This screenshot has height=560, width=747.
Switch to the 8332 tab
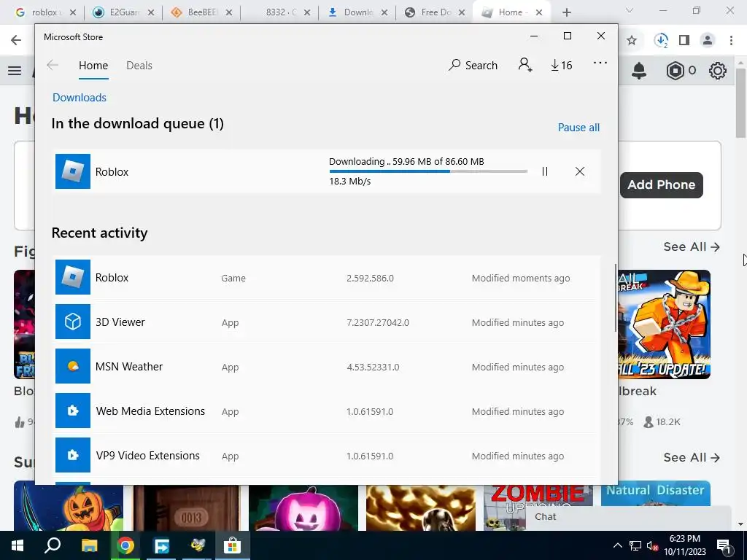(x=279, y=12)
